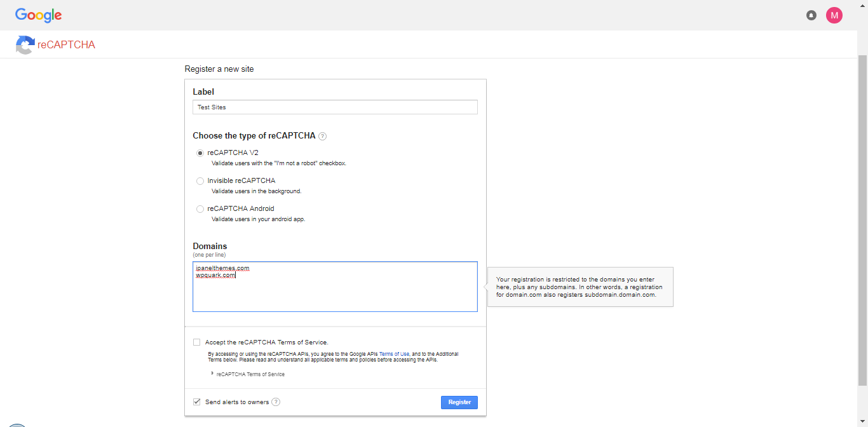The height and width of the screenshot is (427, 868).
Task: Click the ipanelthemes.com domain line
Action: (222, 268)
